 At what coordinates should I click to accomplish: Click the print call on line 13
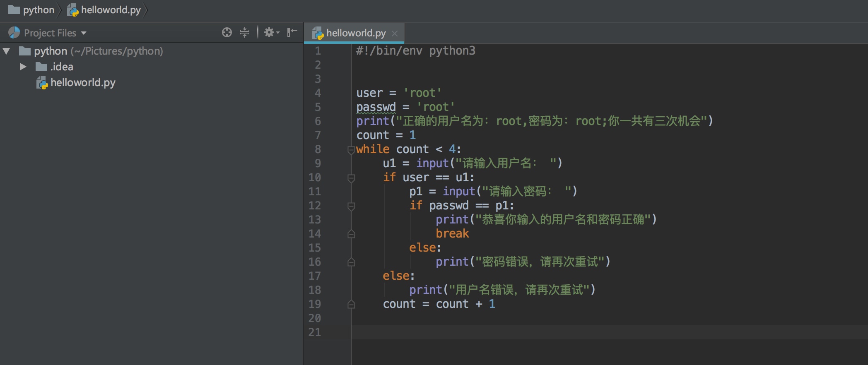tap(546, 219)
